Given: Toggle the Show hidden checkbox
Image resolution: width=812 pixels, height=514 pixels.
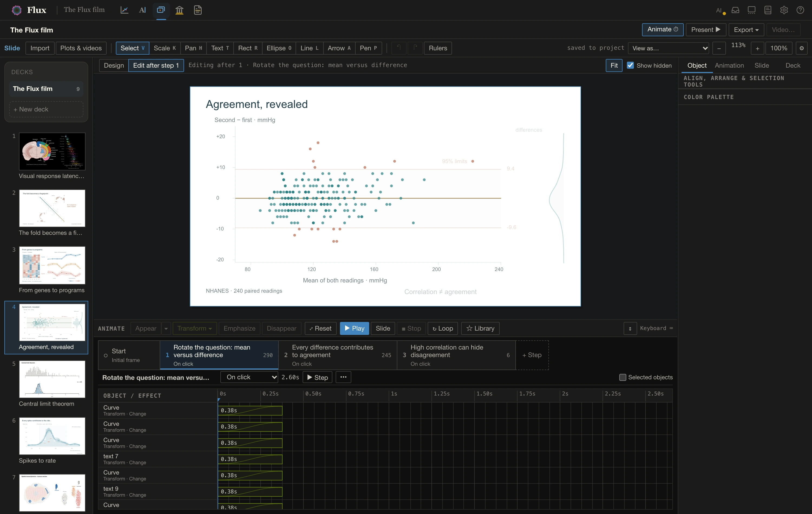Looking at the screenshot, I should (630, 65).
